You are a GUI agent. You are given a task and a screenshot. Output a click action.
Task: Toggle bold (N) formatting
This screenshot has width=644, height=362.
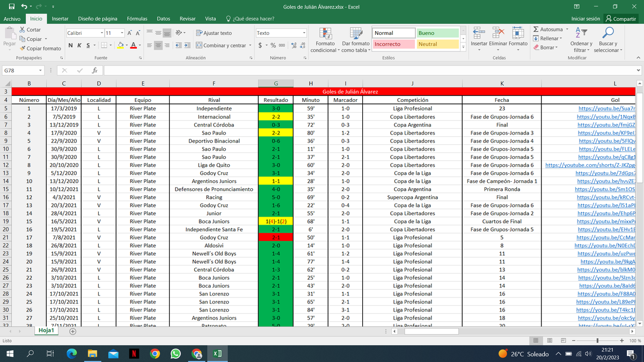(71, 46)
